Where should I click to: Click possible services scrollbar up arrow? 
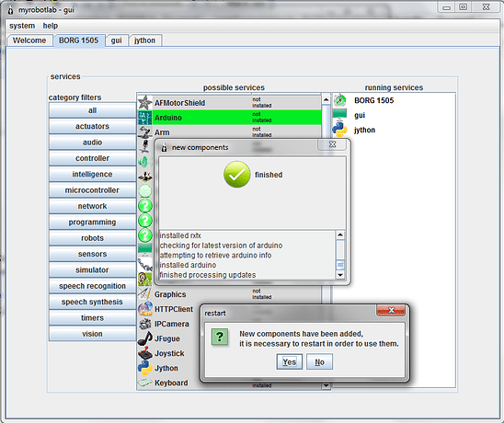326,99
